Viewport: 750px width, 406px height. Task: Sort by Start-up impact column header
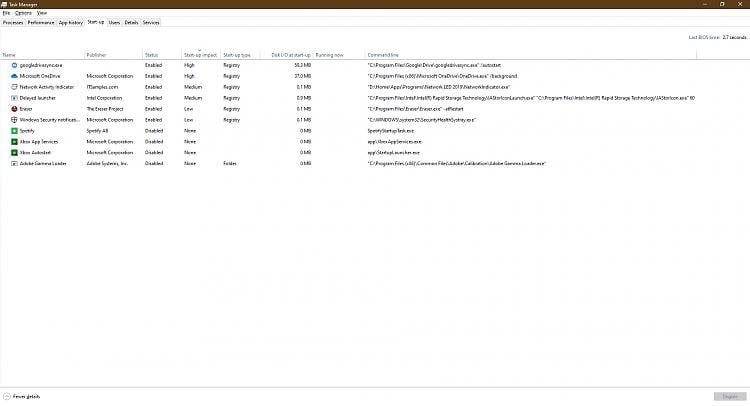pyautogui.click(x=201, y=55)
